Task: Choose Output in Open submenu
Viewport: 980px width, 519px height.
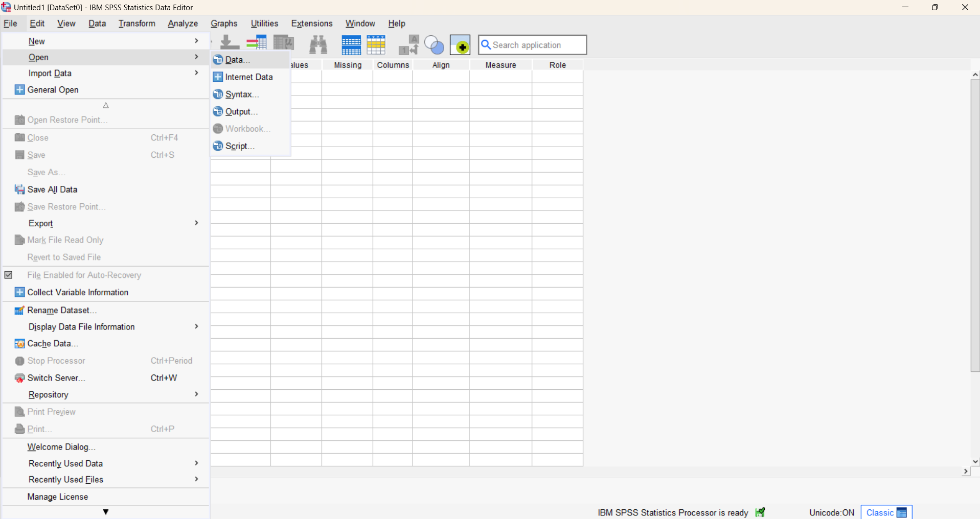Action: tap(250, 111)
